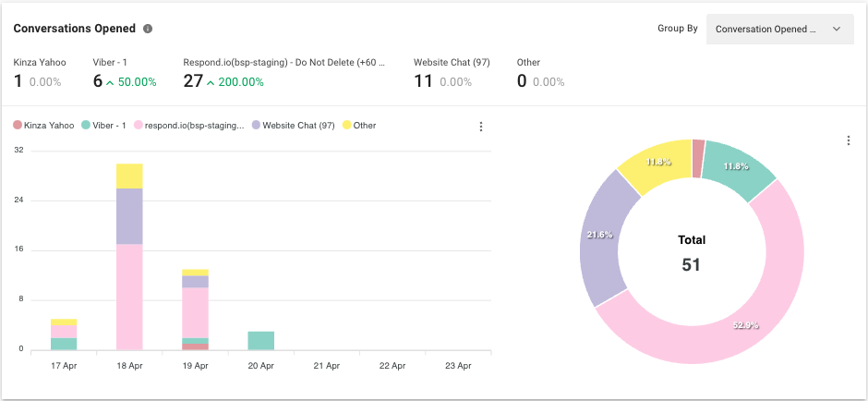
Task: Toggle the Viber - 1 legend series
Action: click(103, 126)
